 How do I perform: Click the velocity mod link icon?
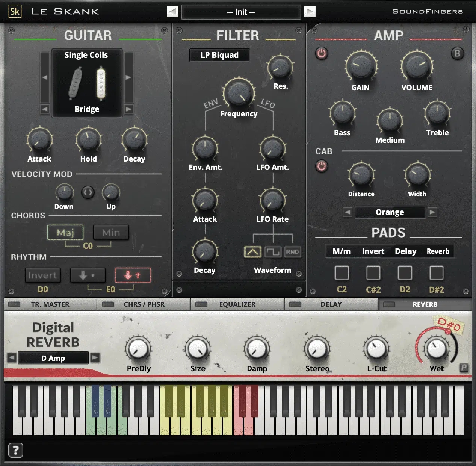point(88,192)
